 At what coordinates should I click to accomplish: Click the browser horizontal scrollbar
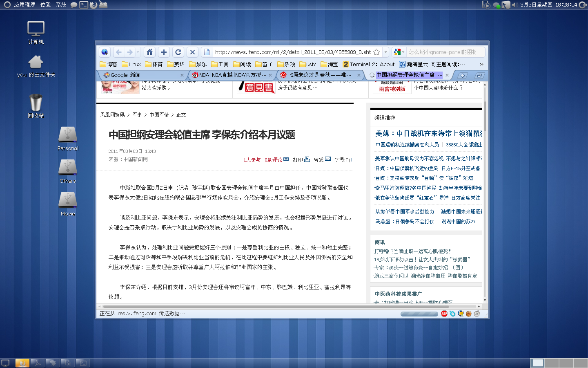click(290, 306)
